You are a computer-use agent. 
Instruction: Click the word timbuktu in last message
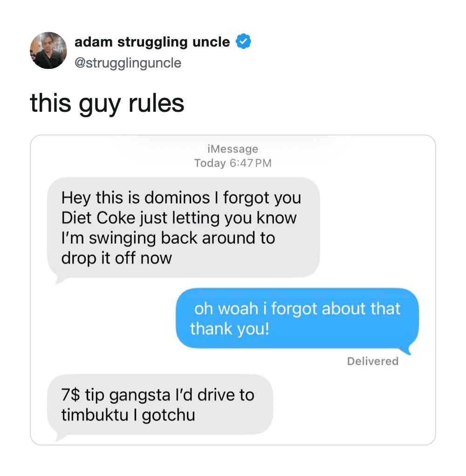point(95,415)
